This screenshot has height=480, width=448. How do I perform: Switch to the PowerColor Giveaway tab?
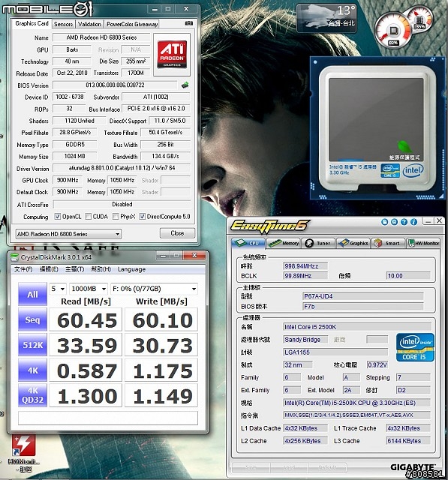tap(132, 24)
